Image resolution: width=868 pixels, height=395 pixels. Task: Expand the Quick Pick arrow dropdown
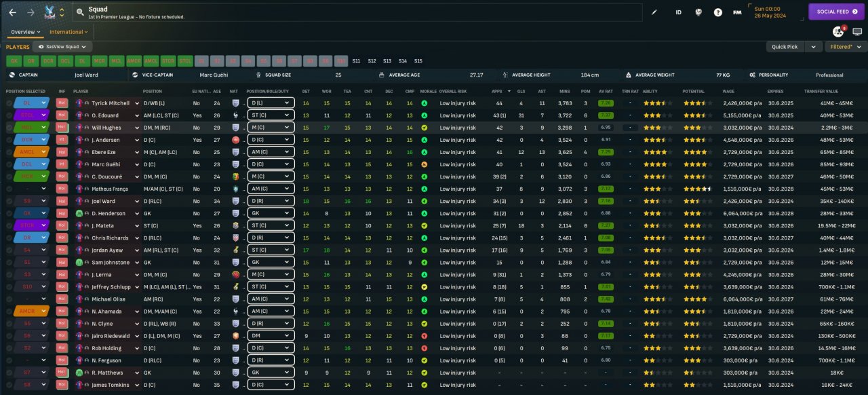coord(814,47)
